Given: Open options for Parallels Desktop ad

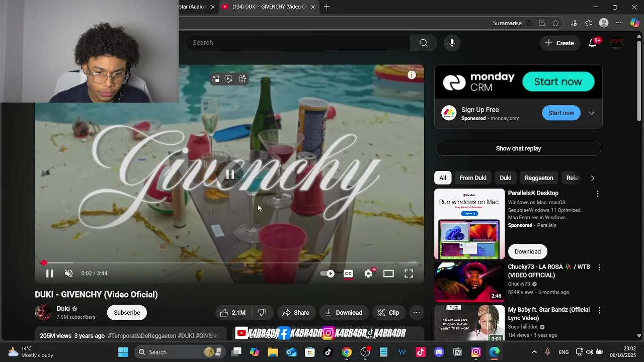Looking at the screenshot, I should [x=598, y=194].
